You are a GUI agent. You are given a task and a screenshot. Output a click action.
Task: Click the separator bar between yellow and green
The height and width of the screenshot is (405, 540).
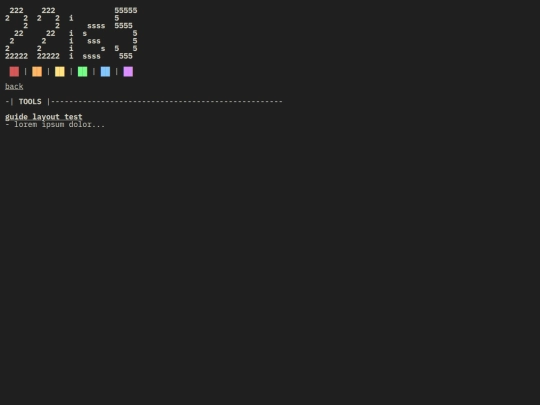[x=71, y=72]
